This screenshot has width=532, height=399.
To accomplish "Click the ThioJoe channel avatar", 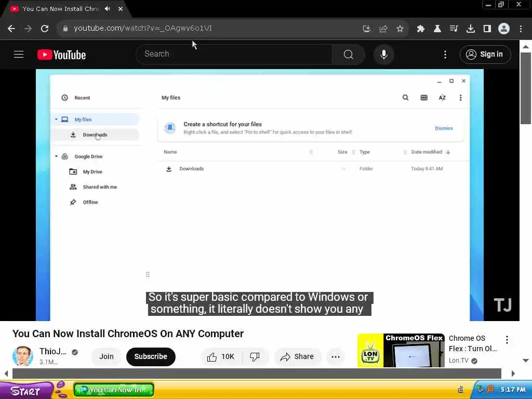I will click(23, 356).
